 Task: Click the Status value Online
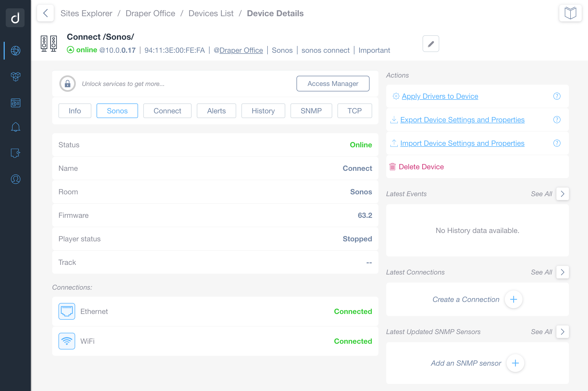[x=361, y=145]
